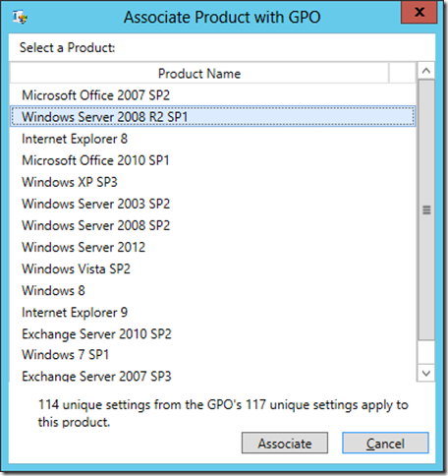Choose the Windows 8 product
The width and height of the screenshot is (448, 476).
[x=213, y=290]
